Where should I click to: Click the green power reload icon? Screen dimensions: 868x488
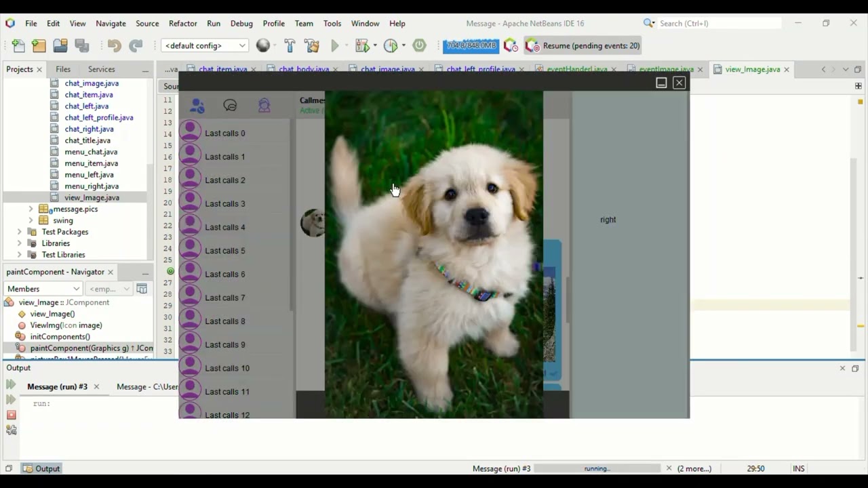pos(419,45)
